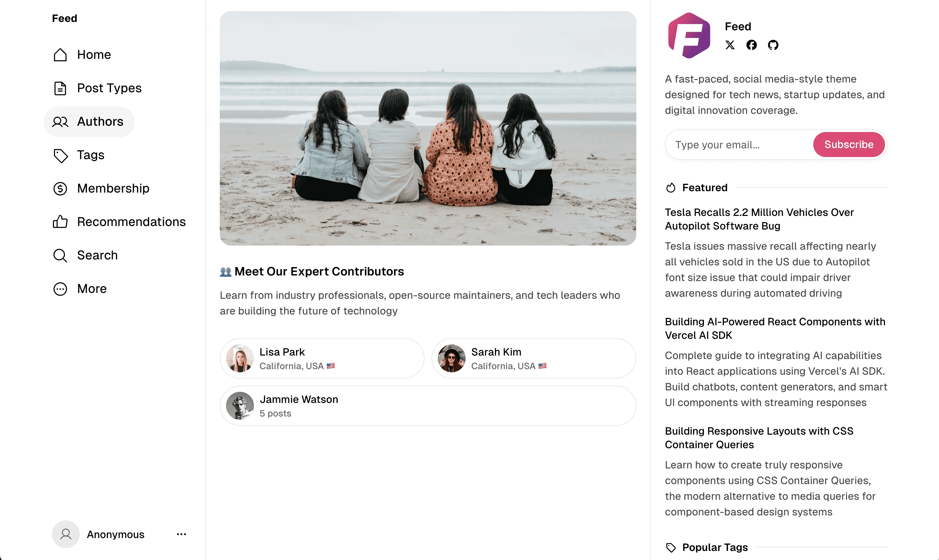
Task: Open options via ellipsis next to Anonymous
Action: 181,534
